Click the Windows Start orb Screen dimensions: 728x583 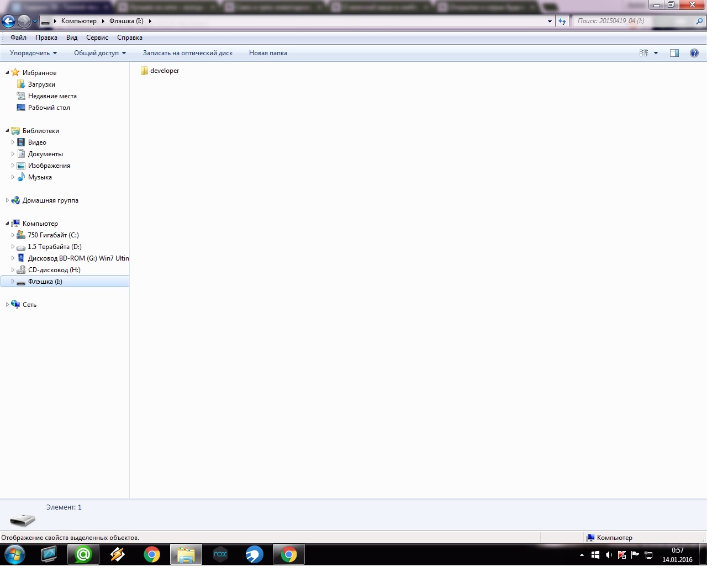click(x=15, y=554)
